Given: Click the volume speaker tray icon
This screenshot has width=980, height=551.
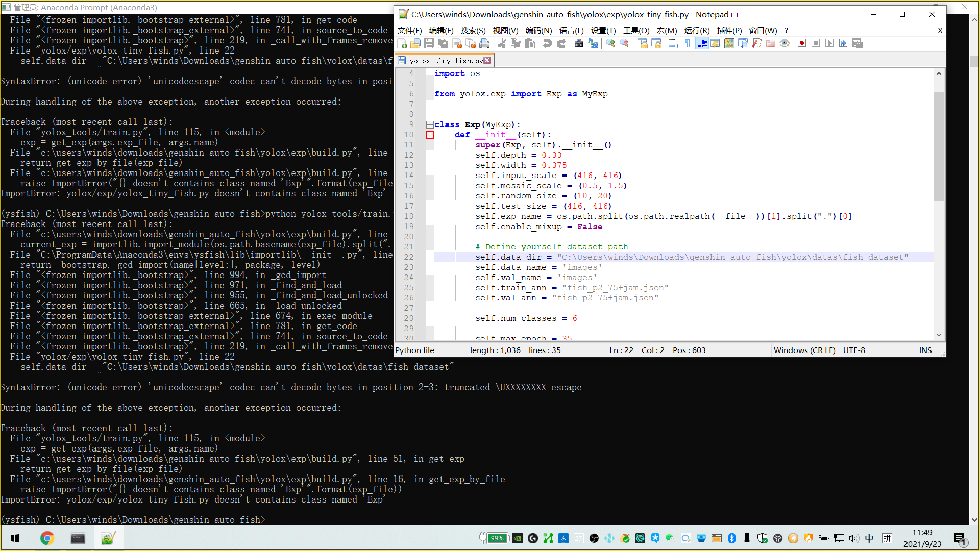Looking at the screenshot, I should [x=854, y=538].
